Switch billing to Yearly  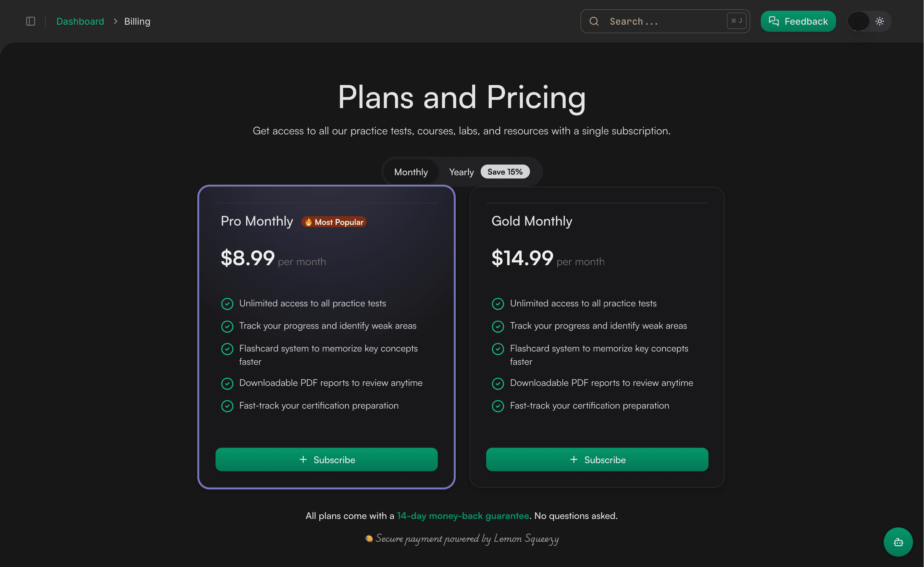pyautogui.click(x=461, y=172)
